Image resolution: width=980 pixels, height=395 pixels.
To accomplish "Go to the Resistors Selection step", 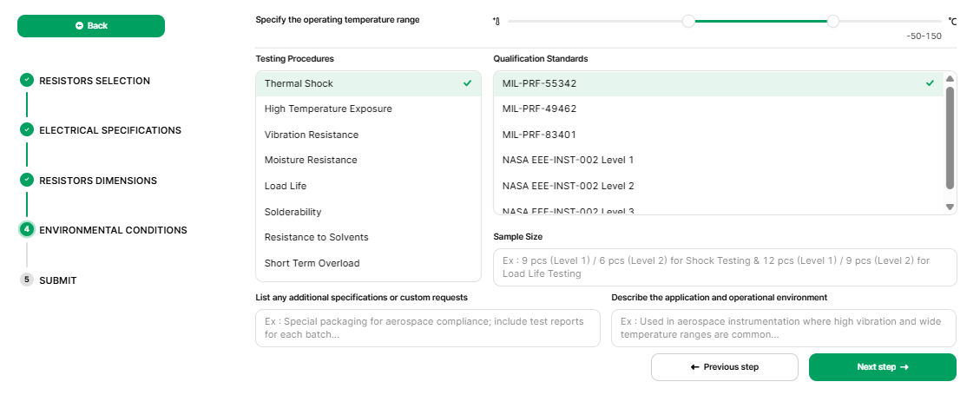I will [95, 81].
